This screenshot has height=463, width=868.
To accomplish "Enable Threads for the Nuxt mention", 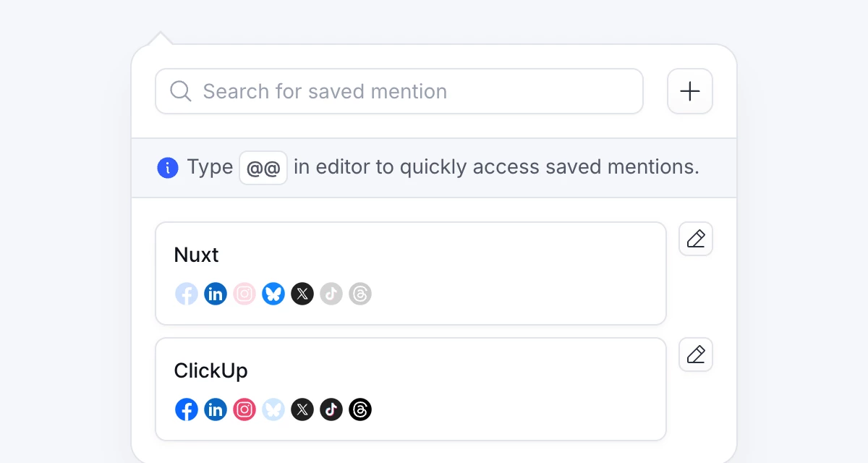I will tap(360, 294).
